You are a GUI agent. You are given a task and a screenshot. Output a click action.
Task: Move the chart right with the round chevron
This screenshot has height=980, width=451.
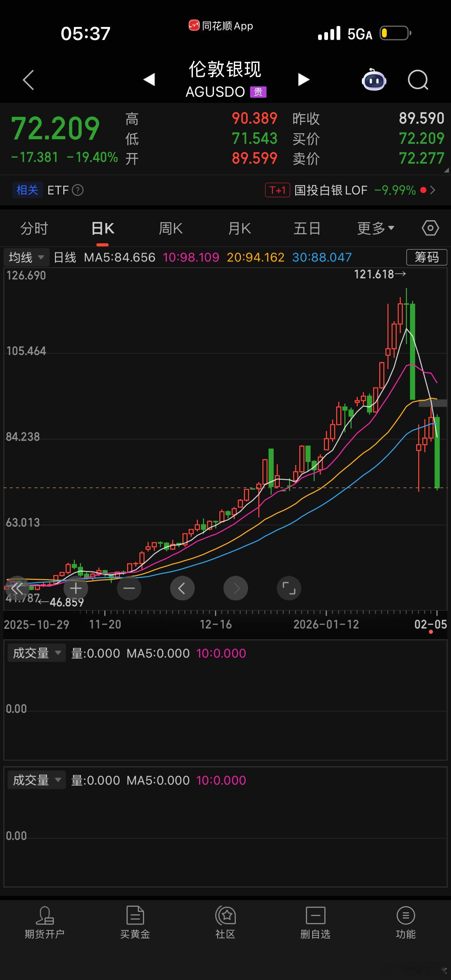236,588
